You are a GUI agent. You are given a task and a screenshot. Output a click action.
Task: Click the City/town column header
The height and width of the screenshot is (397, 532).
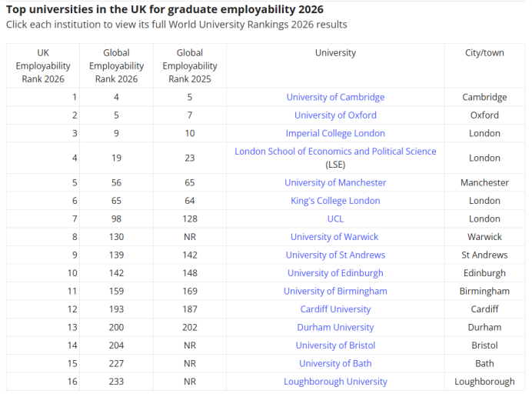484,53
